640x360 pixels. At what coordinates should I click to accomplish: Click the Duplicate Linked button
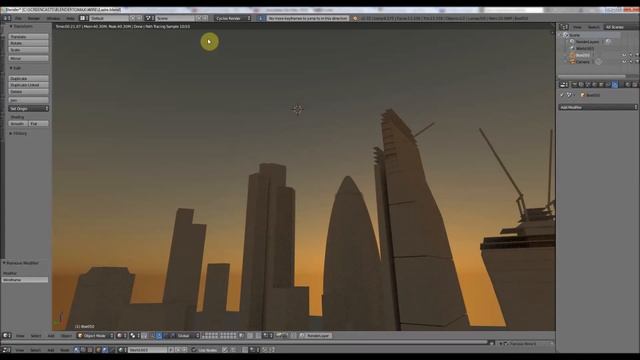28,85
